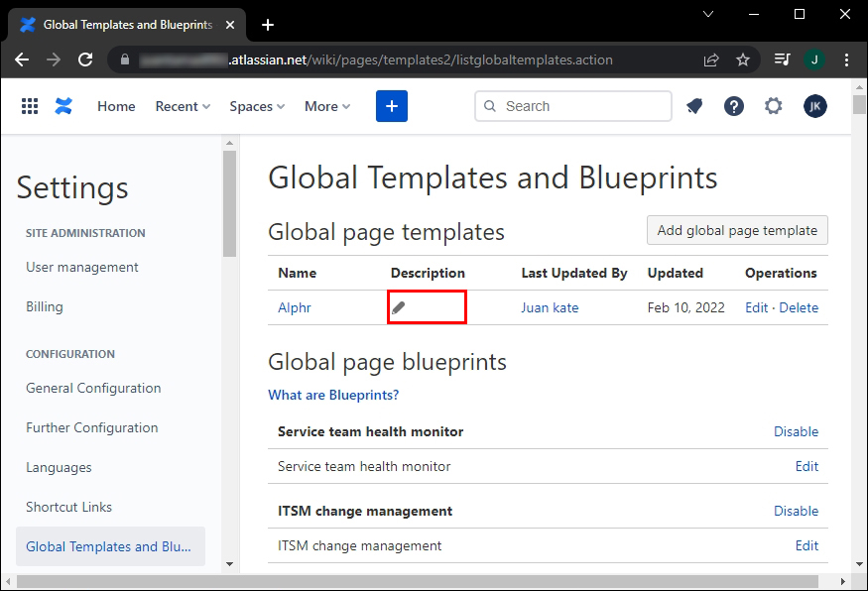The width and height of the screenshot is (868, 591).
Task: Expand the Recent dropdown menu
Action: (183, 106)
